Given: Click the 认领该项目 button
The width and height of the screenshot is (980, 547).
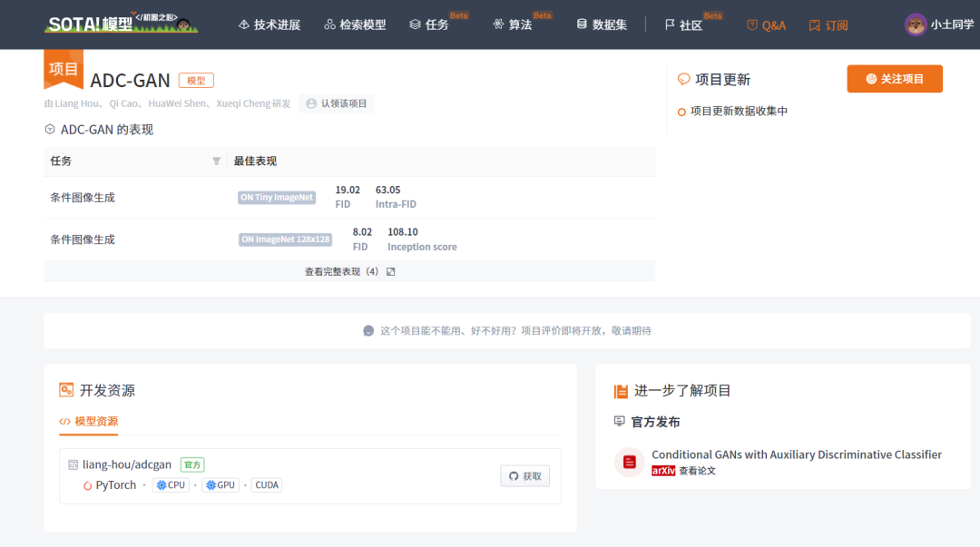Looking at the screenshot, I should tap(337, 103).
